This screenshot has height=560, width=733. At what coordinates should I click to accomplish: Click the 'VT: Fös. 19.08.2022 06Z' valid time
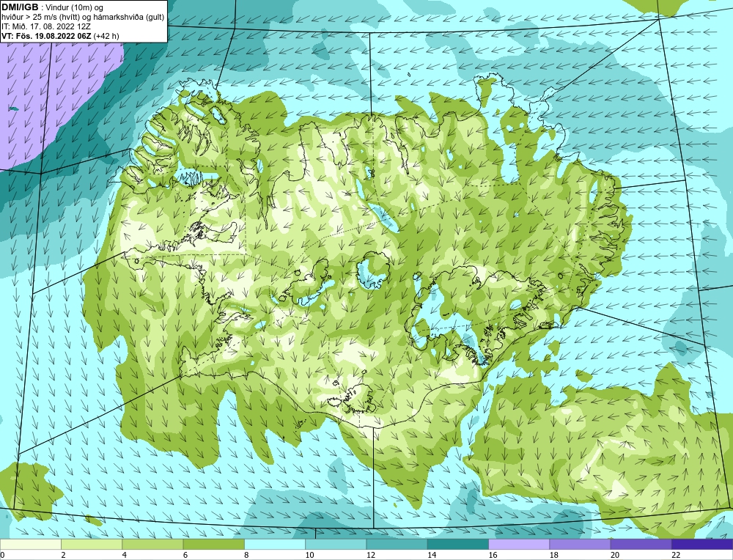coord(46,36)
